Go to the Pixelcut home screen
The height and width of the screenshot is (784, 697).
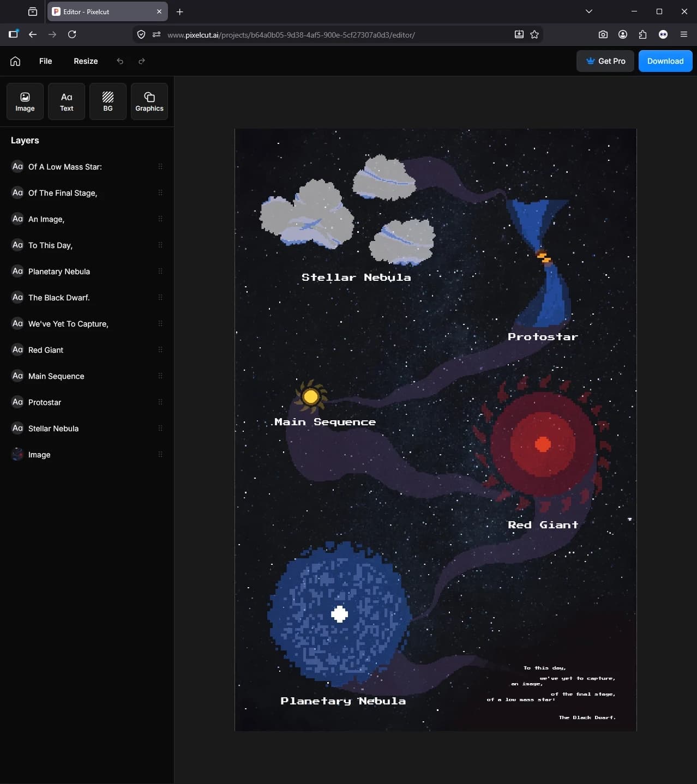point(15,61)
